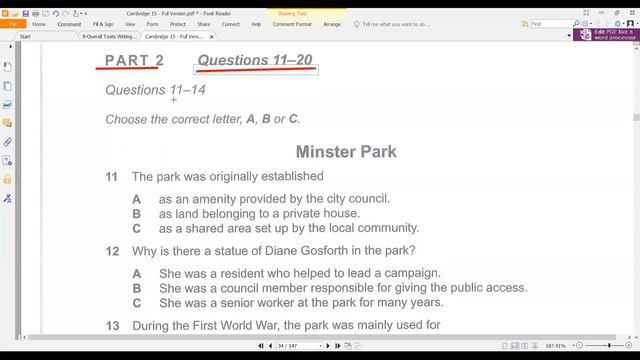Open the document tab list dropdown arrow
The height and width of the screenshot is (360, 640).
(x=569, y=36)
